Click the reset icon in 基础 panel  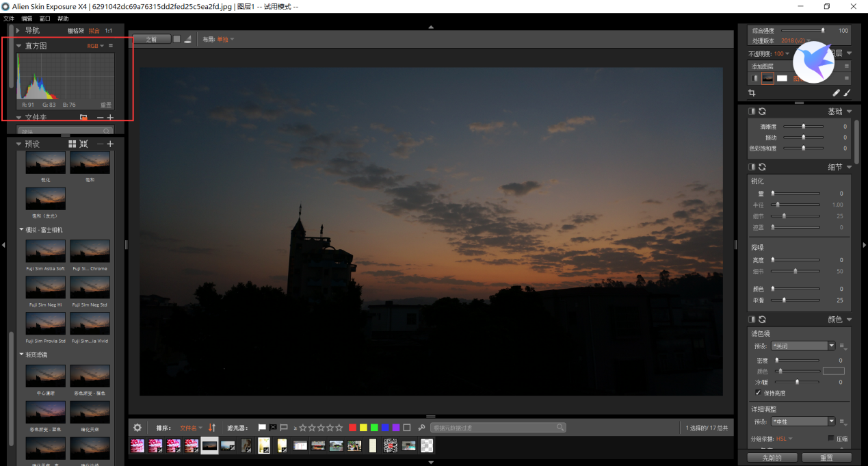[x=762, y=112]
